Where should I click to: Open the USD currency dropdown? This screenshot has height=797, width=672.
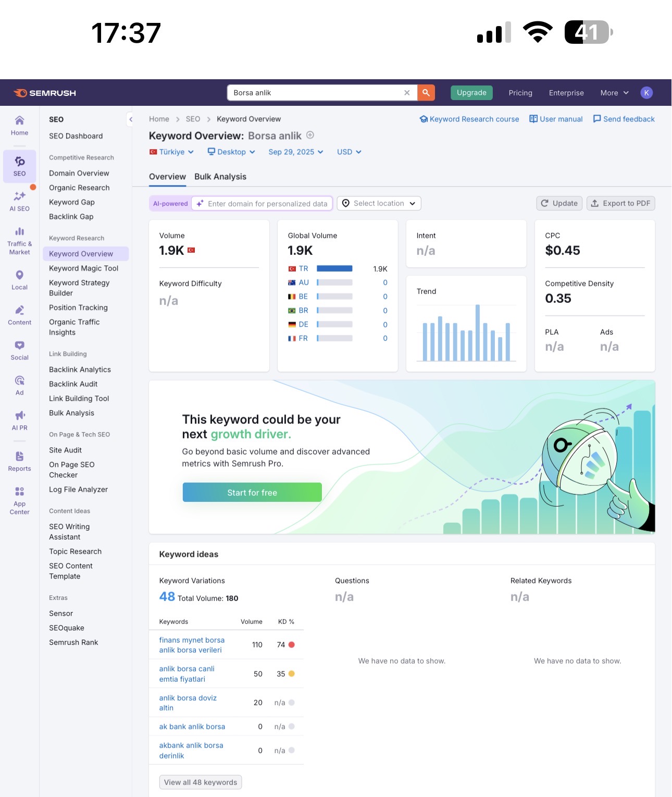tap(349, 152)
